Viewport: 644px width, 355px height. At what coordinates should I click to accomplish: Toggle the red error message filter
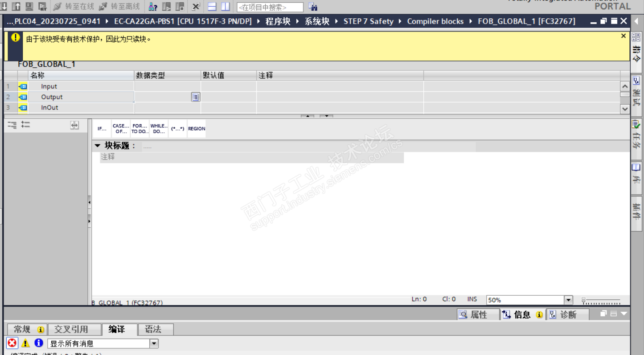tap(12, 343)
